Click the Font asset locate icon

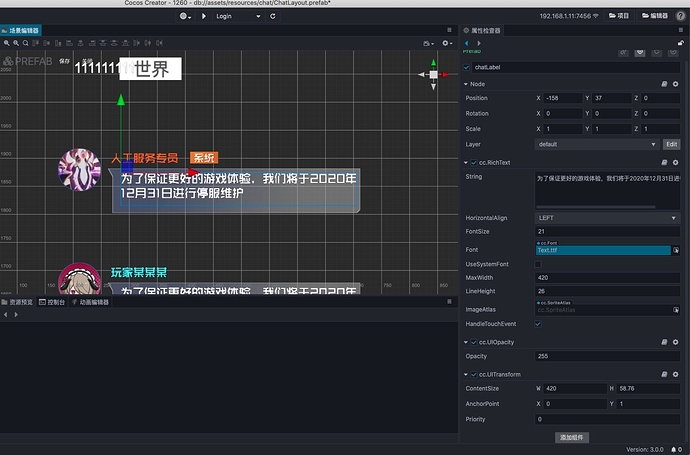[674, 250]
